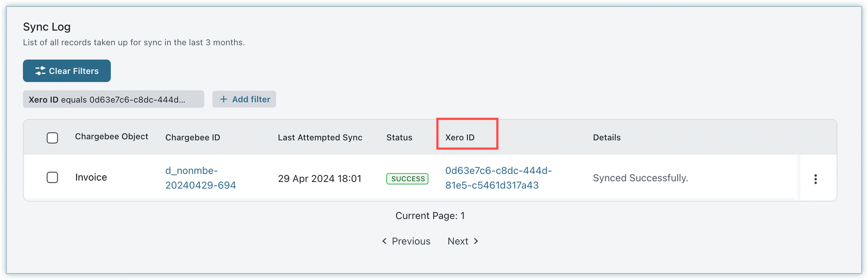This screenshot has width=868, height=280.
Task: Click the Xero ID column header
Action: (460, 137)
